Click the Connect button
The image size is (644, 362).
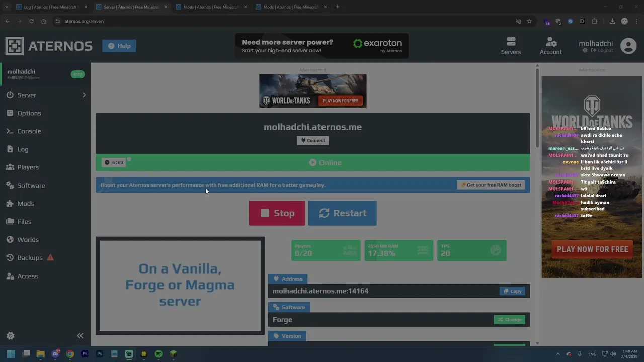tap(313, 141)
